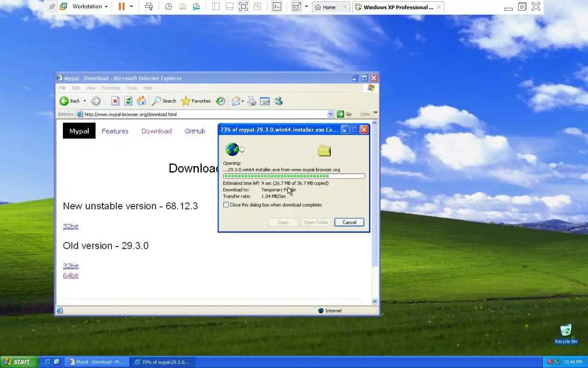Open the File menu in Internet Explorer

(62, 88)
